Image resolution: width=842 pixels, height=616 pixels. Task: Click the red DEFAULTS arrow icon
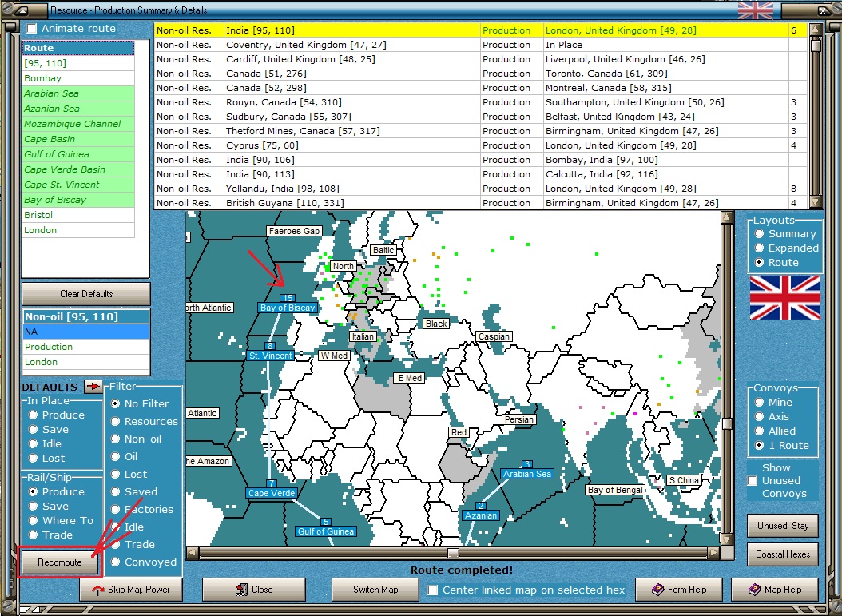click(x=93, y=387)
